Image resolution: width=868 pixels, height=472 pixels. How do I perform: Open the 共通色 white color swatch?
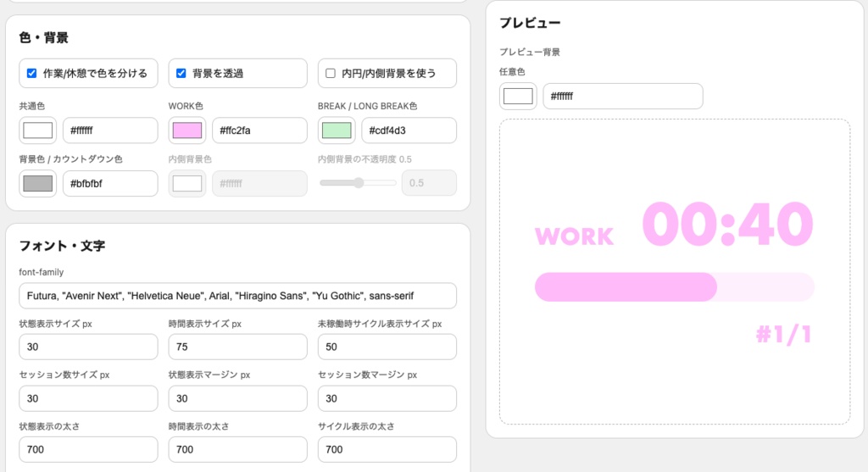click(37, 130)
